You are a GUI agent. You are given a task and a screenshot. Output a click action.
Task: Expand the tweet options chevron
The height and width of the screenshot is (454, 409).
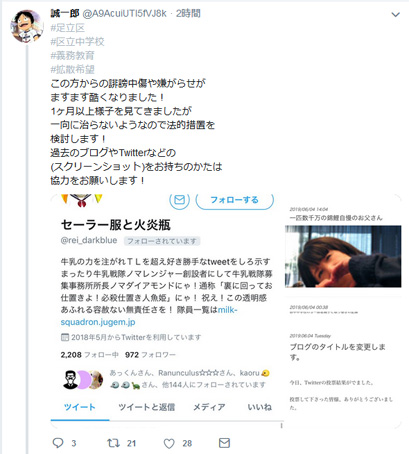point(395,15)
